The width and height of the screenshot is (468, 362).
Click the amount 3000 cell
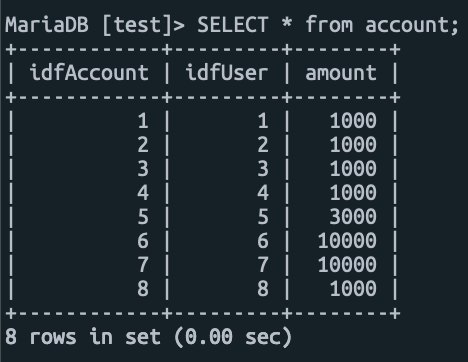[353, 217]
